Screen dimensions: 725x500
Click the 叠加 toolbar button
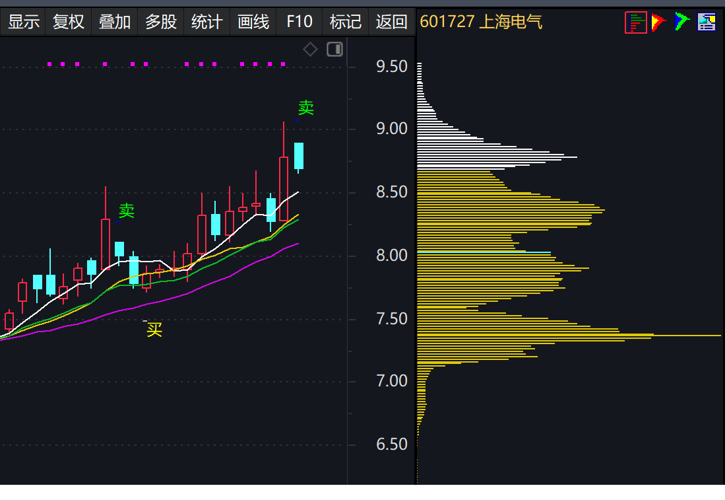click(115, 22)
